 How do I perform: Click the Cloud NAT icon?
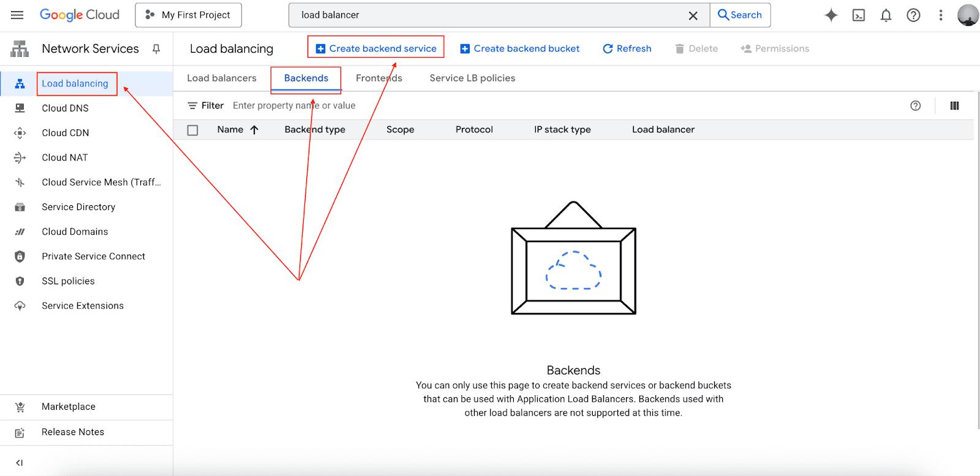coord(20,157)
